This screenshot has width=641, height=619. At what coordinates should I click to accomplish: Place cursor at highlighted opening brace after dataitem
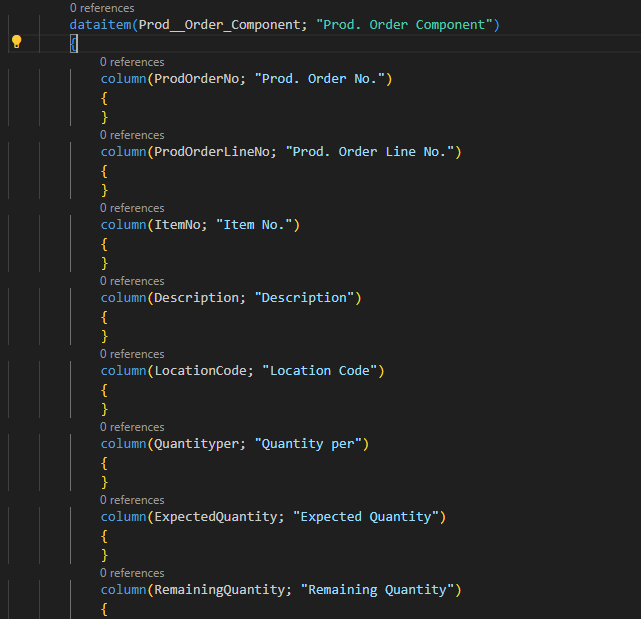(74, 43)
